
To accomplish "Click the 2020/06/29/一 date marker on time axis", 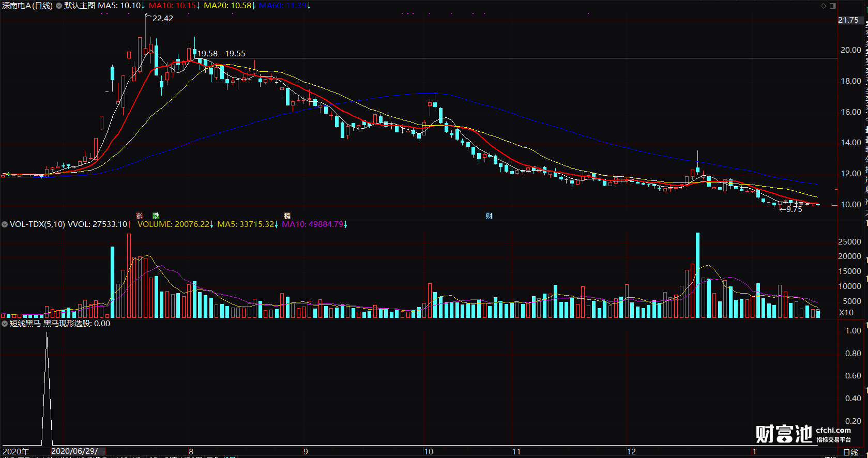I will tap(78, 451).
